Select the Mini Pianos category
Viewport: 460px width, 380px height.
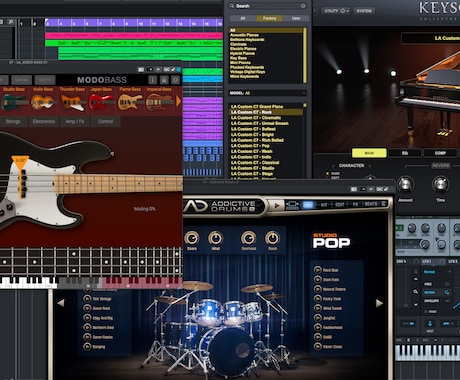240,63
